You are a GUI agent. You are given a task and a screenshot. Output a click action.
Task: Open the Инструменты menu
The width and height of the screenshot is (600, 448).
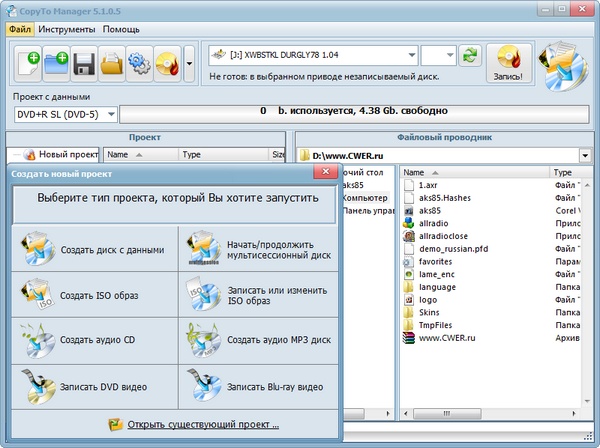coord(67,30)
